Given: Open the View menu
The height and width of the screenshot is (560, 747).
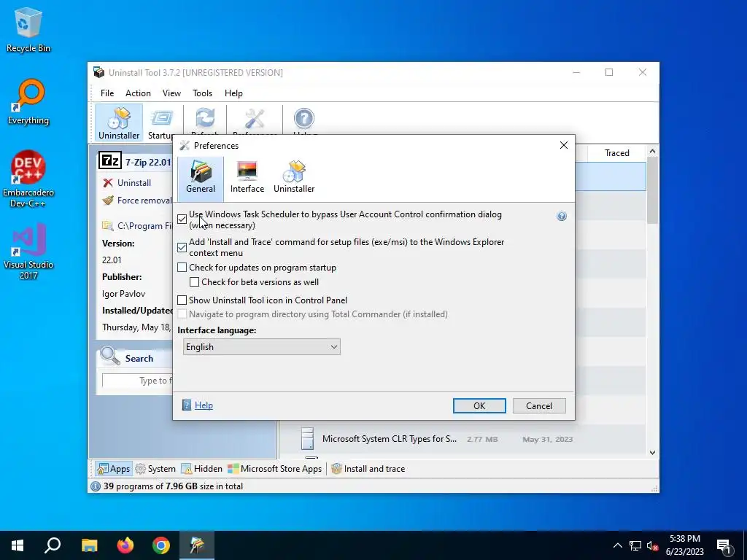Looking at the screenshot, I should (171, 93).
